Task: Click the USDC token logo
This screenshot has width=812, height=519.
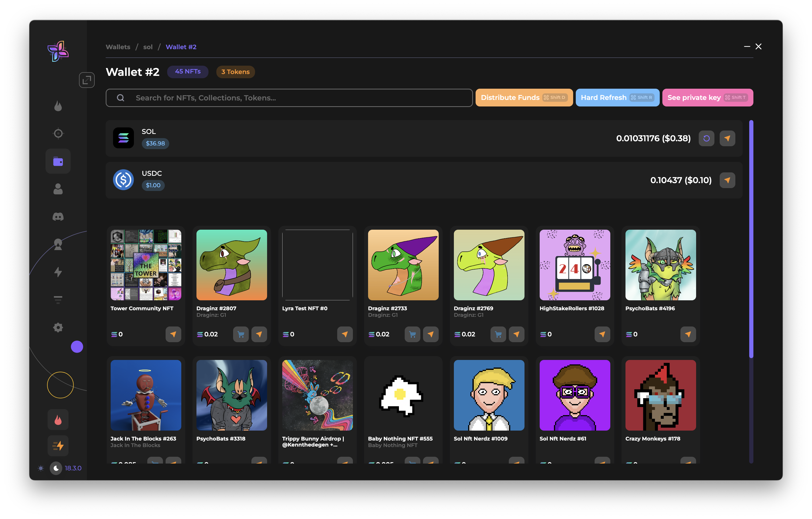Action: tap(123, 180)
